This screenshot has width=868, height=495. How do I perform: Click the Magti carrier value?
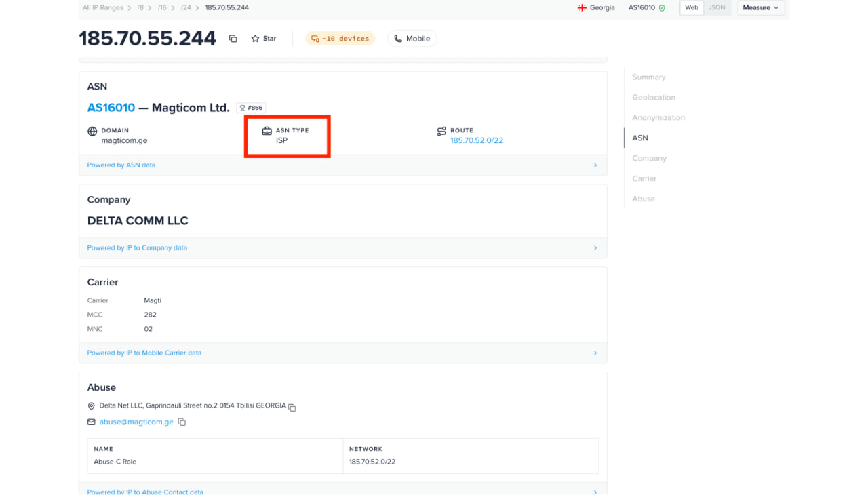(153, 300)
